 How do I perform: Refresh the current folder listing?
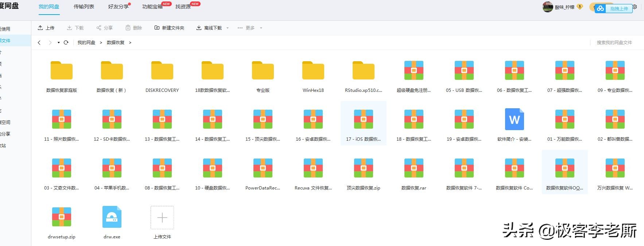[x=66, y=43]
